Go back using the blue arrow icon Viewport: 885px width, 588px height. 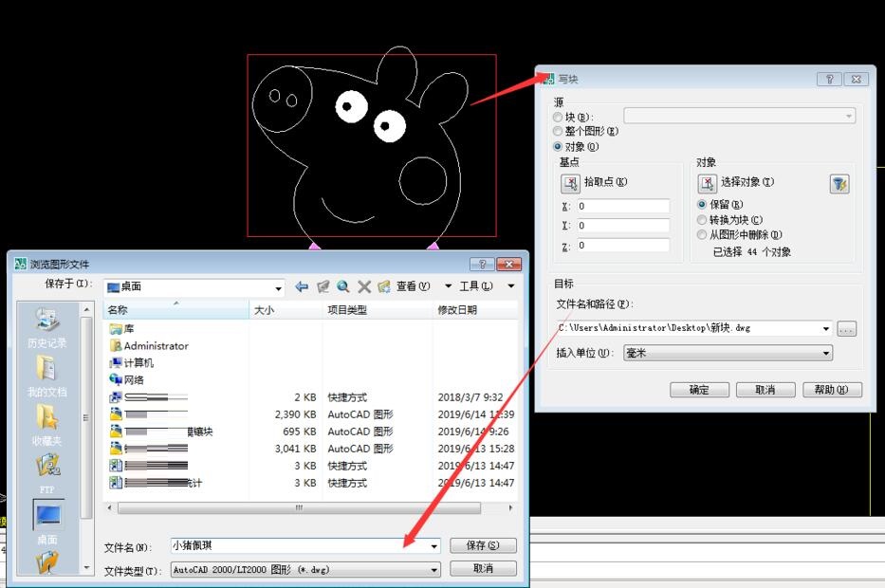coord(302,286)
